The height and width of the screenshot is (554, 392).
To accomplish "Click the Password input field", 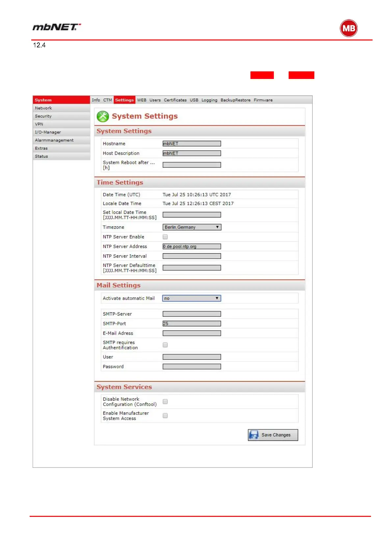I will point(192,366).
